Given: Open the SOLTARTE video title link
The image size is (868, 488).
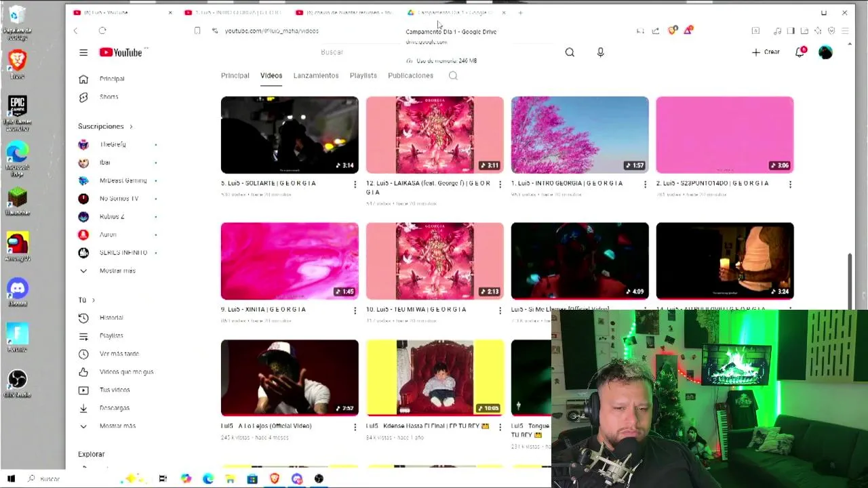Looking at the screenshot, I should [x=268, y=183].
